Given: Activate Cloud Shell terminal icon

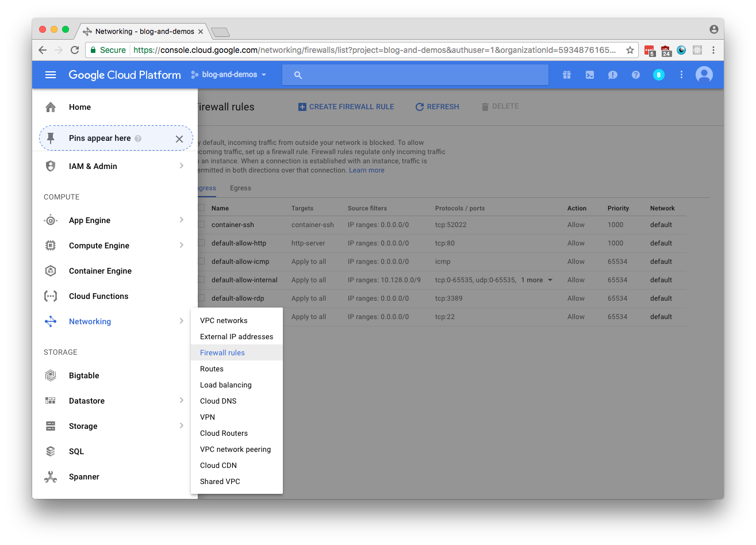Looking at the screenshot, I should point(590,75).
